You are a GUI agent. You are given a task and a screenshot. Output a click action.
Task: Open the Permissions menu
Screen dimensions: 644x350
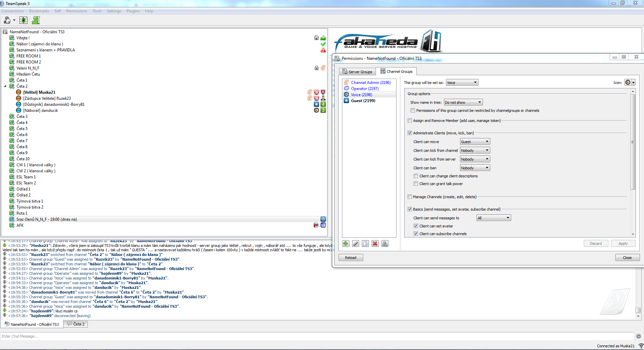76,11
